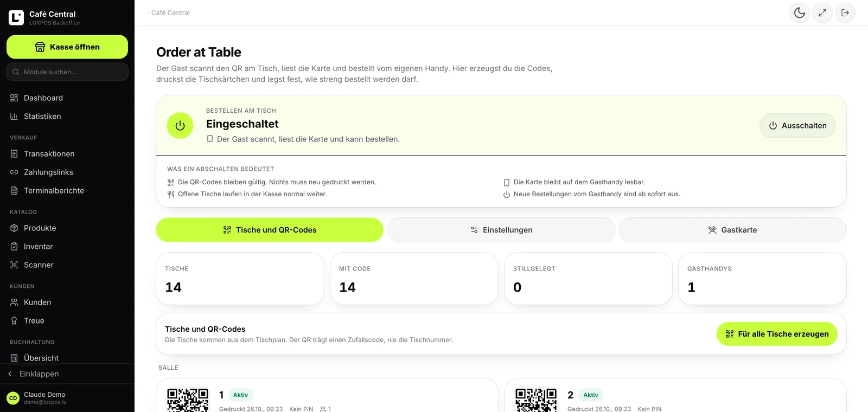
Task: Click the green power icon beside Eingeschaltet
Action: click(x=180, y=125)
